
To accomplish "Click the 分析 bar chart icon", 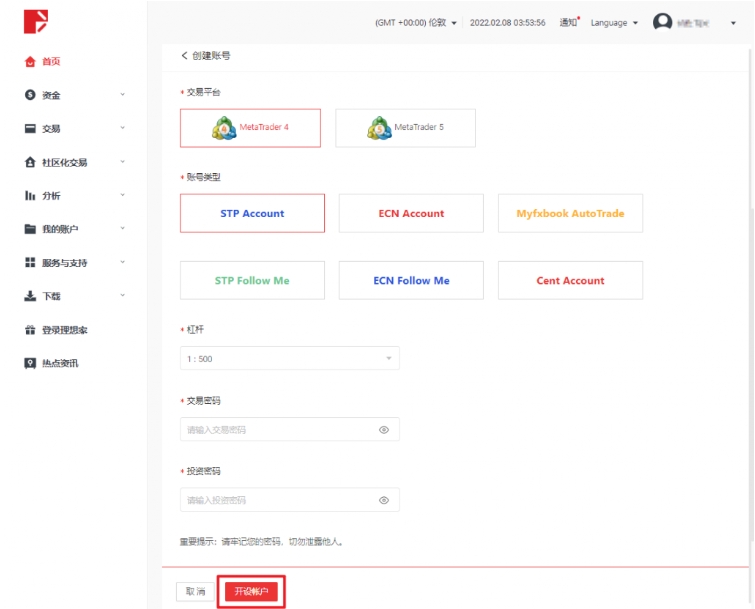I will point(30,195).
